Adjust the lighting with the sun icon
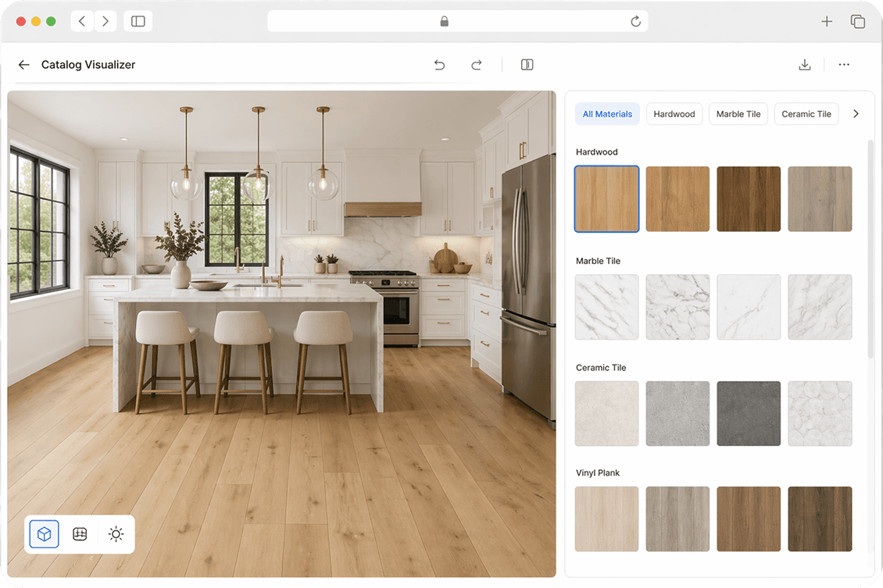 [x=115, y=534]
